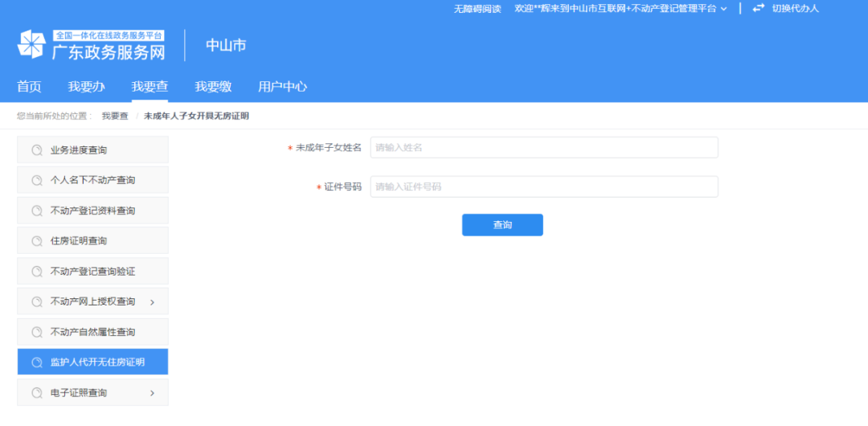
Task: Expand the 不动产网上授权查询 submenu arrow
Action: tap(152, 302)
